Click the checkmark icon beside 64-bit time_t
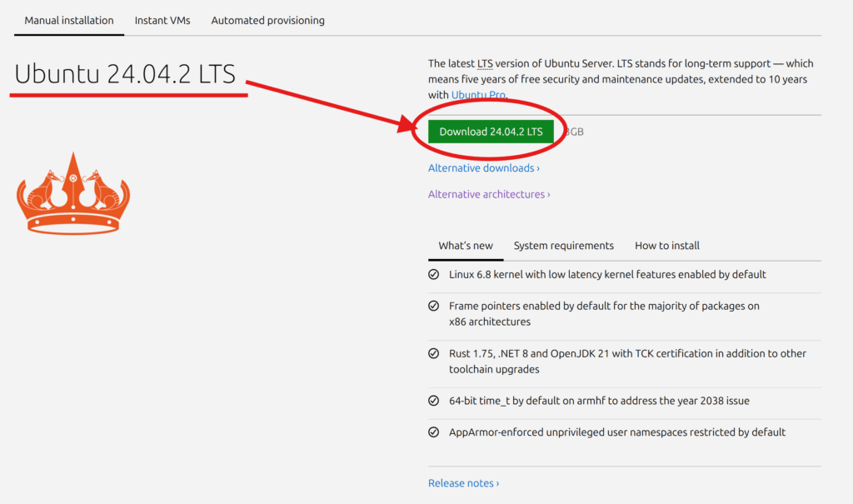This screenshot has height=504, width=853. pos(433,401)
